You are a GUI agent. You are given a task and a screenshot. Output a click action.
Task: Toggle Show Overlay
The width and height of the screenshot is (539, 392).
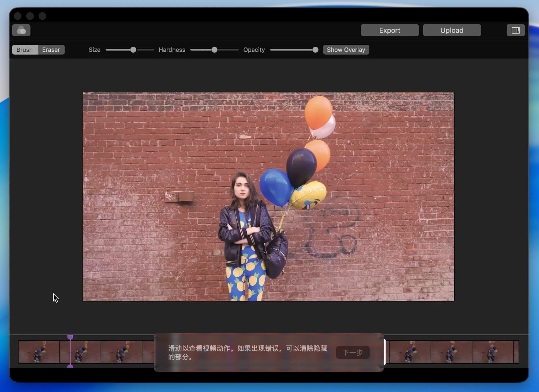coord(346,50)
